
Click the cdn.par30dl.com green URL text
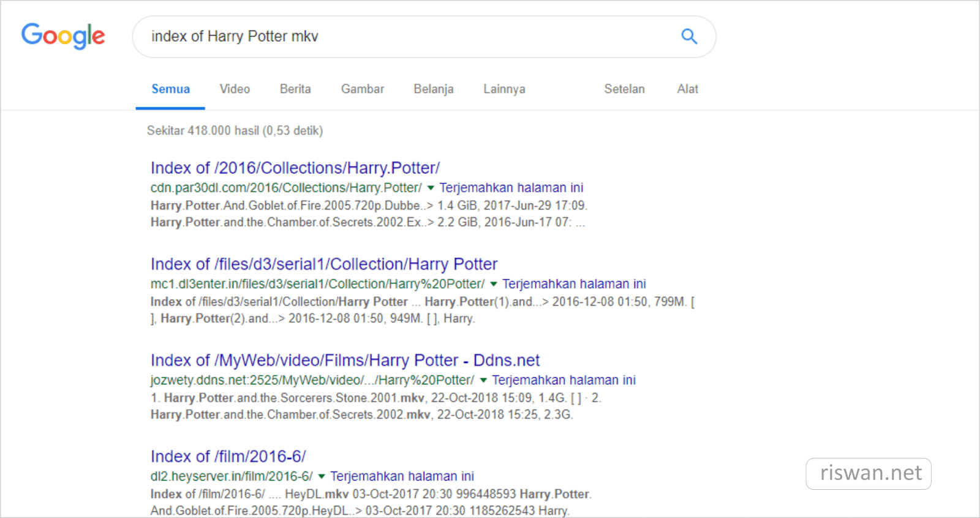click(x=286, y=188)
